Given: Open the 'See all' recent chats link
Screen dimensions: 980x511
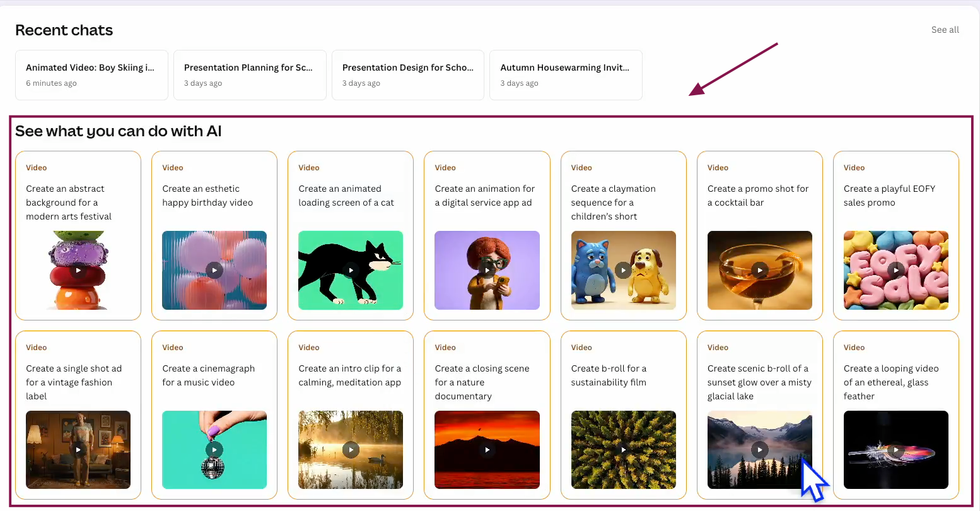Looking at the screenshot, I should point(945,30).
